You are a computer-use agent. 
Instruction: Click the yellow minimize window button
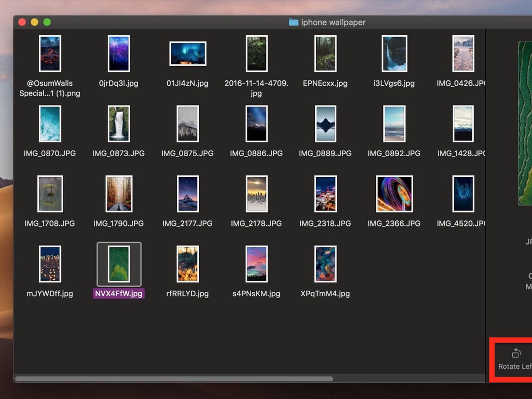coord(35,22)
